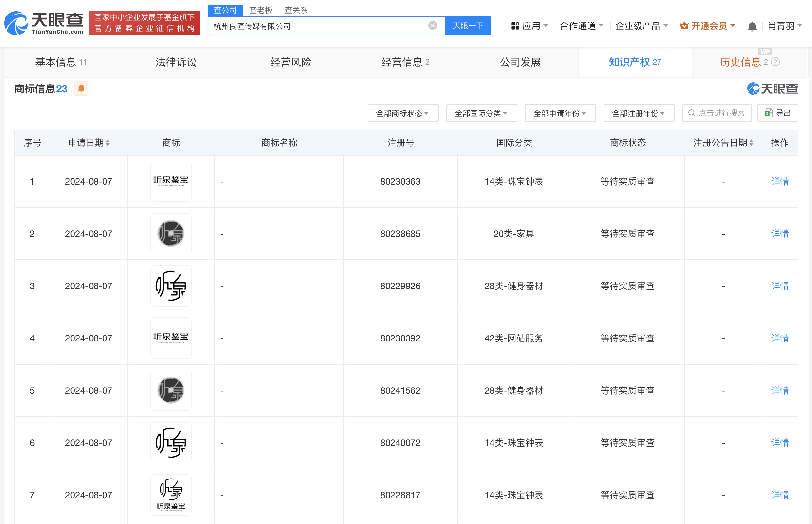Expand 全部申请年份 filter dropdown
Image resolution: width=812 pixels, height=524 pixels.
coord(560,113)
